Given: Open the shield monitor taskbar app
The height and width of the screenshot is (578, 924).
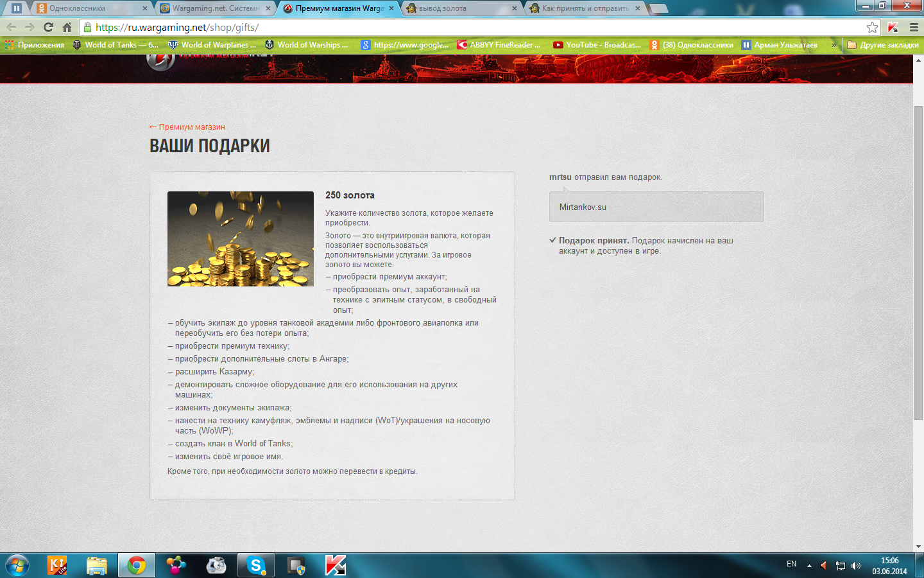Looking at the screenshot, I should [x=296, y=565].
